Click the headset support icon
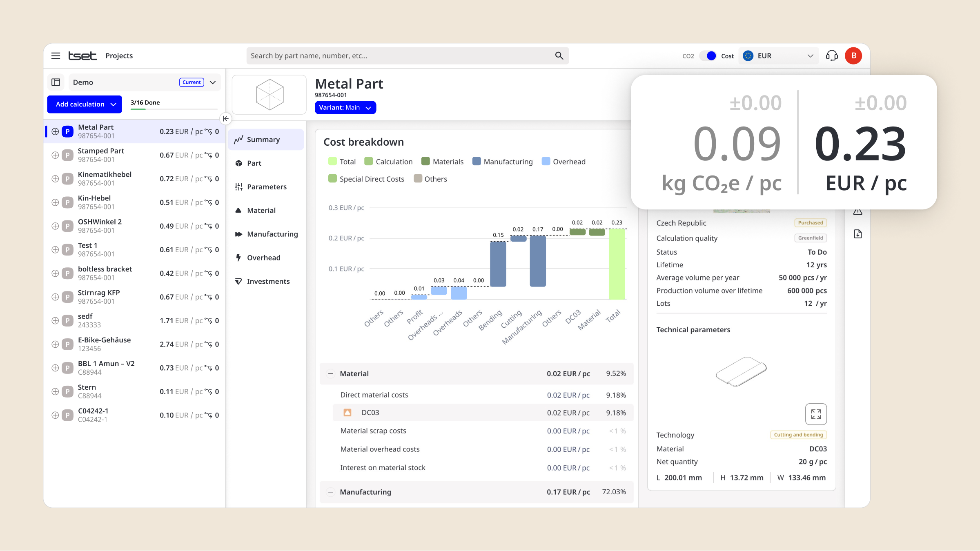980x551 pixels. point(831,56)
